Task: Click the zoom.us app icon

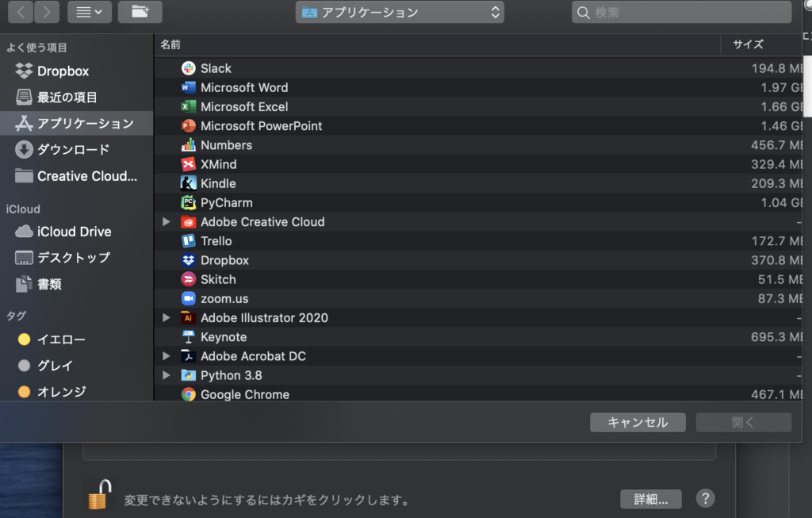Action: click(188, 298)
